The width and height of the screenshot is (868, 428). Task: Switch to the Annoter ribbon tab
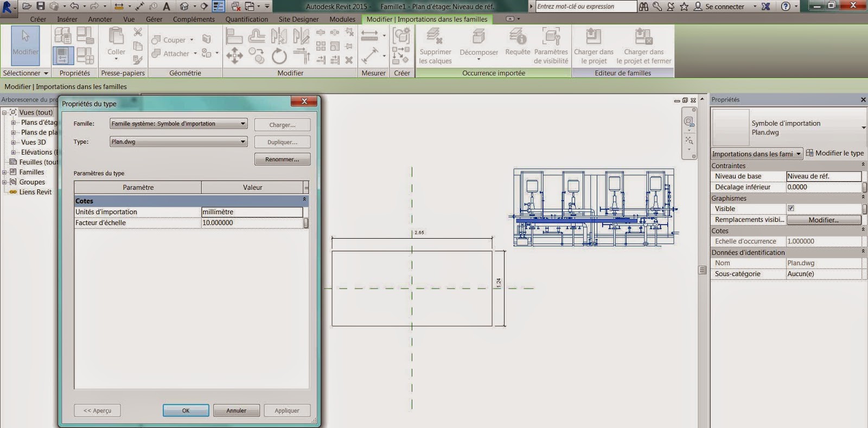coord(100,19)
